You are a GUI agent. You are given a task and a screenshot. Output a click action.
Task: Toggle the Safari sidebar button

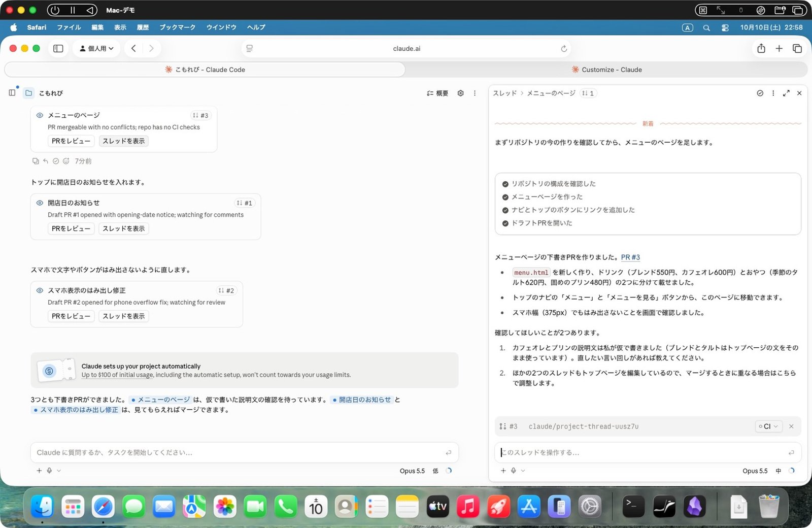tap(58, 49)
